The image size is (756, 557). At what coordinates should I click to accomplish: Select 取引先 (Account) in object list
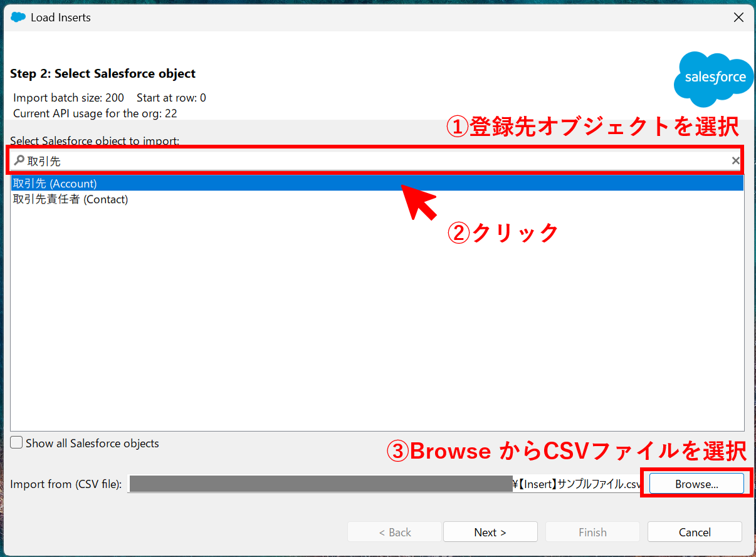[377, 184]
